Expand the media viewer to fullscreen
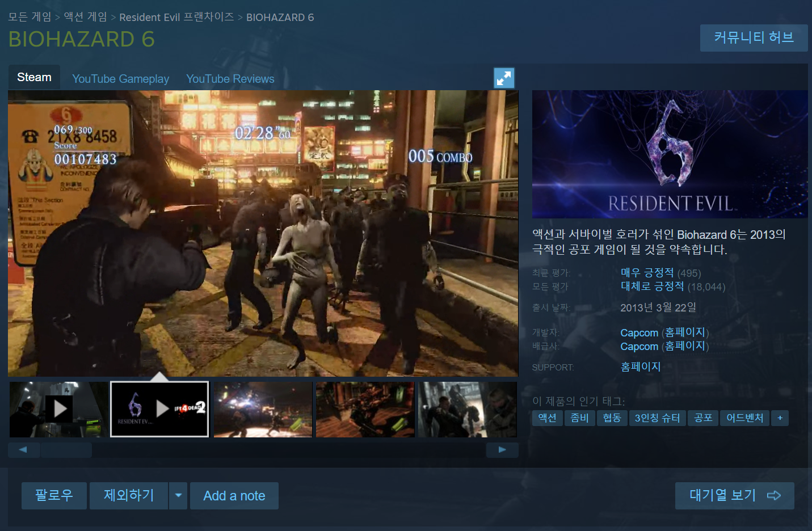The height and width of the screenshot is (531, 812). pos(504,78)
